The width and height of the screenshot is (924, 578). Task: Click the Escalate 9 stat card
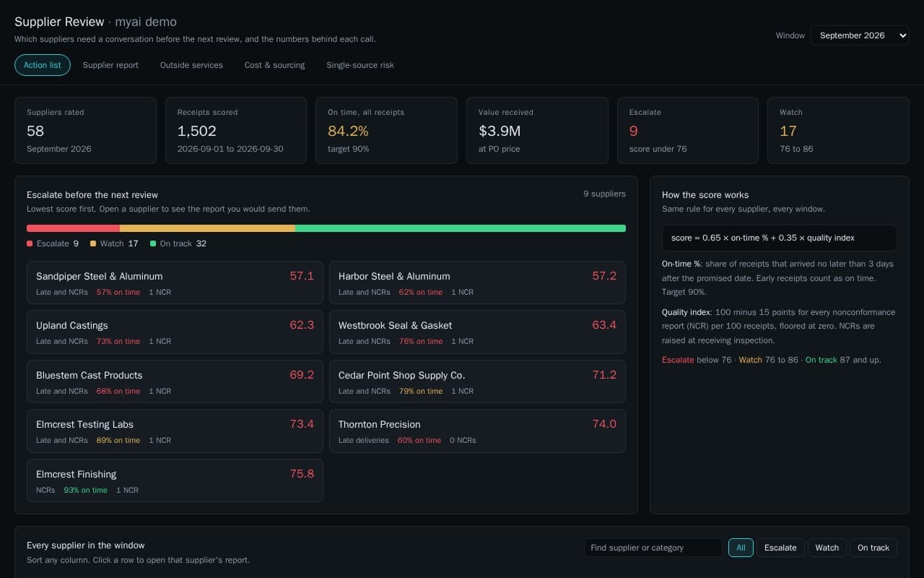click(x=688, y=130)
